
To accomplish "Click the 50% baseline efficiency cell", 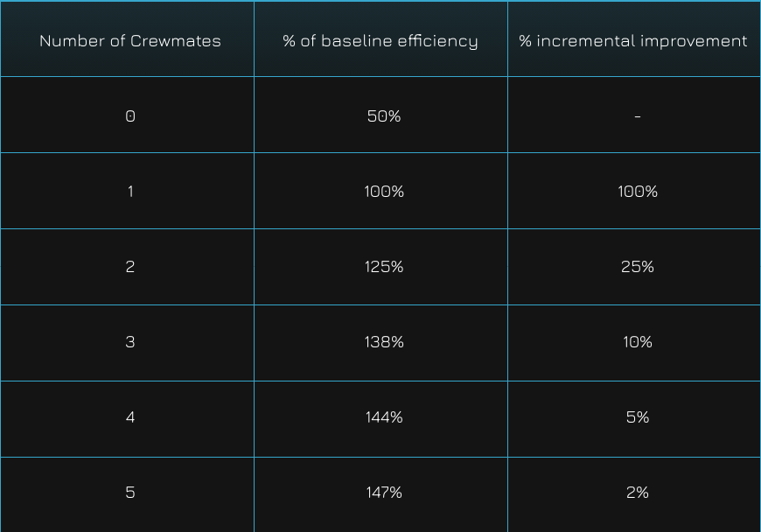I will [x=384, y=115].
